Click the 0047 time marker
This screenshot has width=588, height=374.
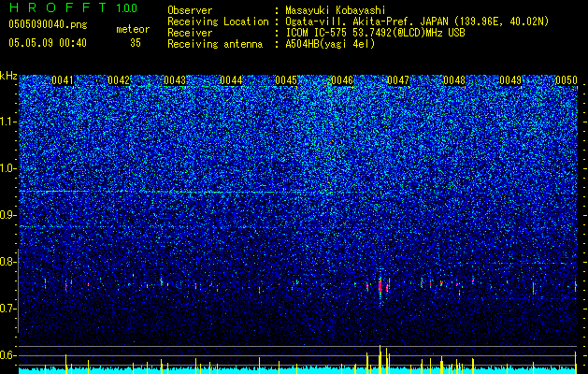click(x=398, y=80)
